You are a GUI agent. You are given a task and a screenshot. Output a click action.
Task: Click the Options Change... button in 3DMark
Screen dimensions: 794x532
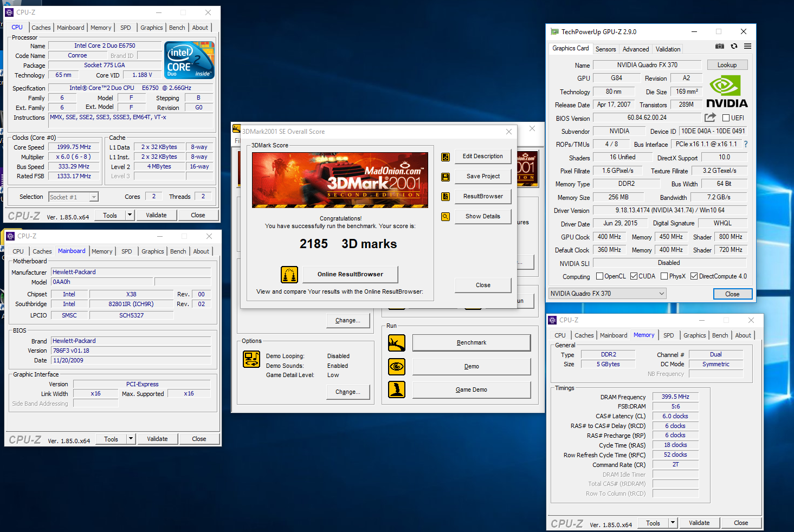point(348,392)
